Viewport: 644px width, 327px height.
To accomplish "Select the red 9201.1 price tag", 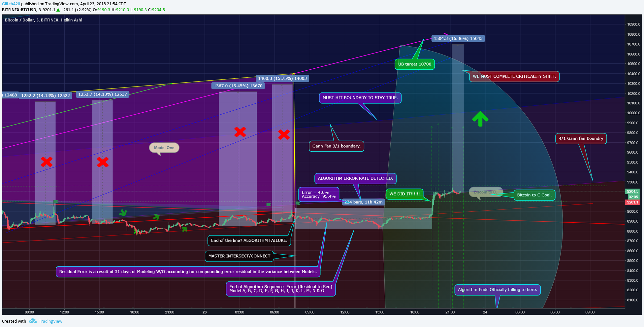I will [632, 202].
